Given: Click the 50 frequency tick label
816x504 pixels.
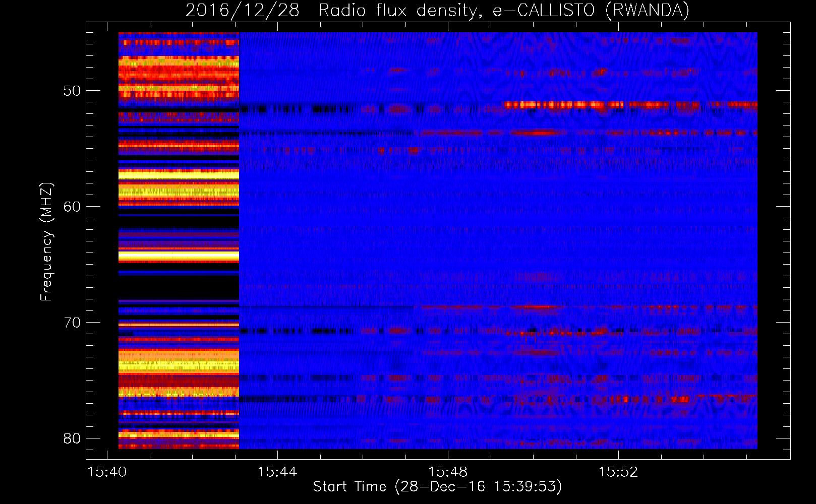Looking at the screenshot, I should [x=72, y=91].
